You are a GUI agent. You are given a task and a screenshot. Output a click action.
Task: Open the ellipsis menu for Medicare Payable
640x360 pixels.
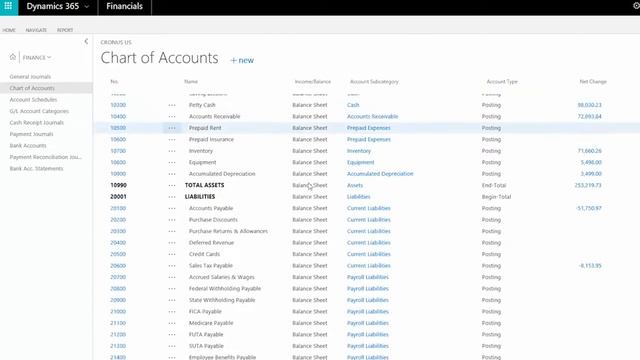pos(172,323)
